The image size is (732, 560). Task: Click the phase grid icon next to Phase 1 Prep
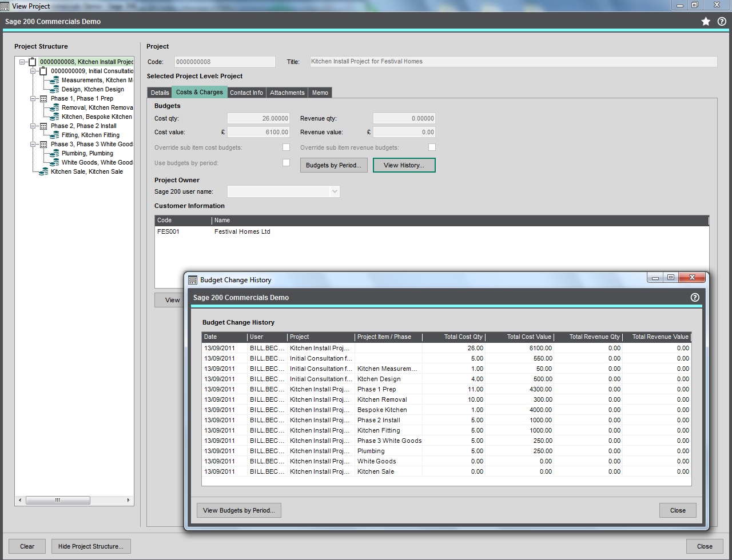click(x=44, y=98)
